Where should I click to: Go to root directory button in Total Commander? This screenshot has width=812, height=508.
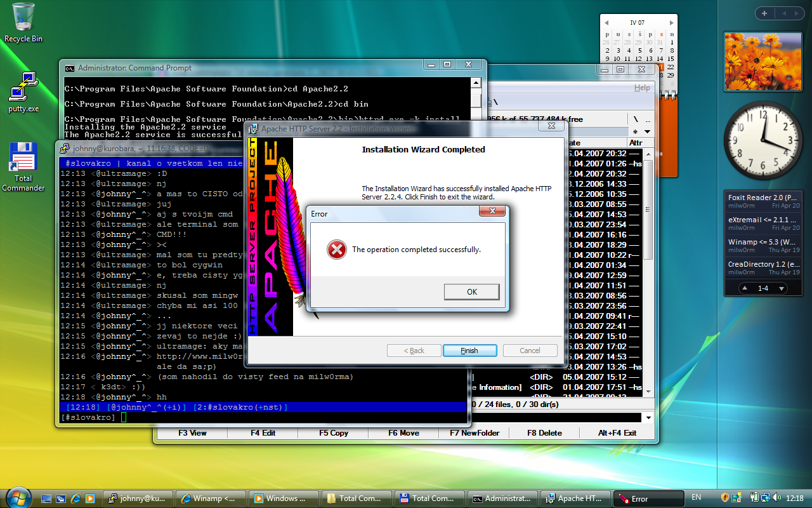point(636,119)
